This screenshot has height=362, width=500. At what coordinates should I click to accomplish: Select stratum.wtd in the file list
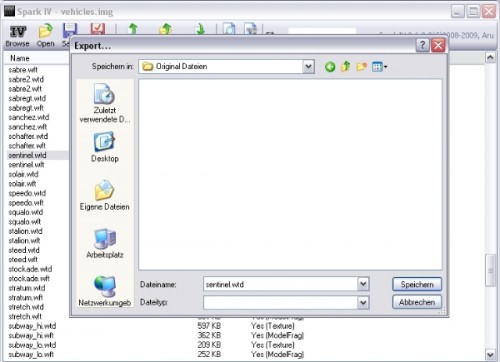tap(27, 288)
